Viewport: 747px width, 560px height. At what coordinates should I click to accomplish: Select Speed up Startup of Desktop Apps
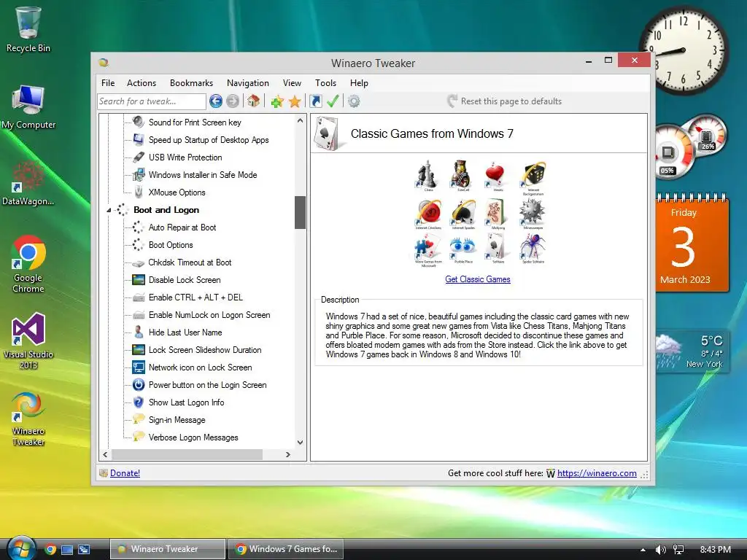[x=209, y=140]
